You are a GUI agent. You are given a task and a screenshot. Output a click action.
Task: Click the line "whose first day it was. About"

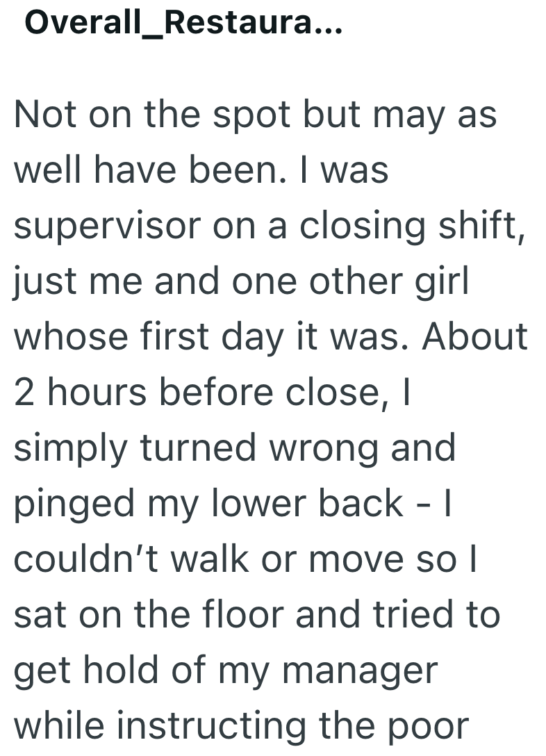(x=271, y=337)
